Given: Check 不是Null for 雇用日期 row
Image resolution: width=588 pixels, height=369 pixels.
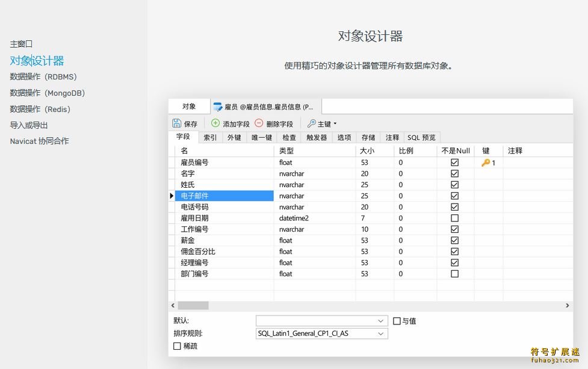Looking at the screenshot, I should click(454, 218).
